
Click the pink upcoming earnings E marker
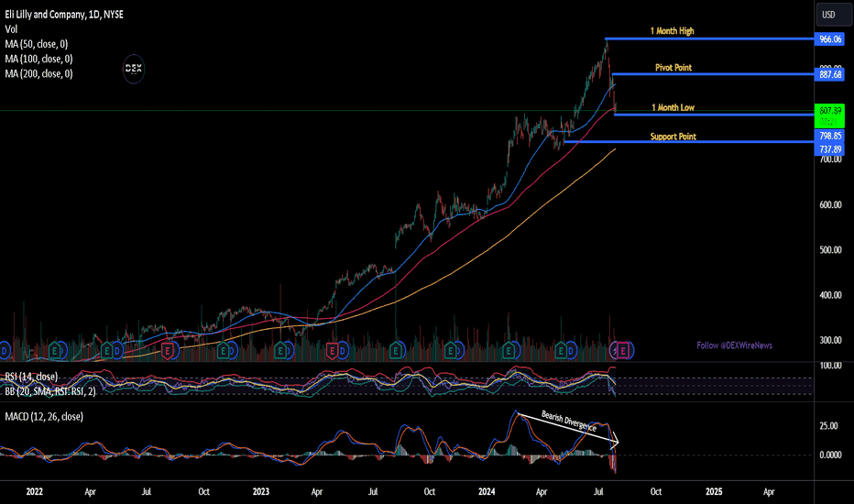[623, 350]
